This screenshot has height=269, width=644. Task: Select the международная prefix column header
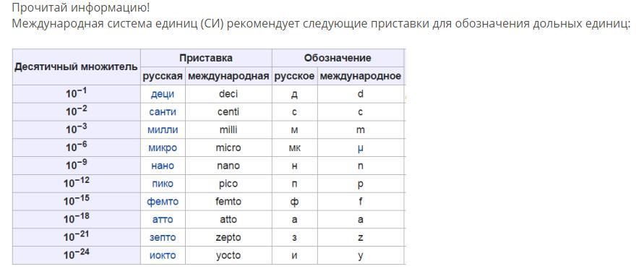click(228, 76)
